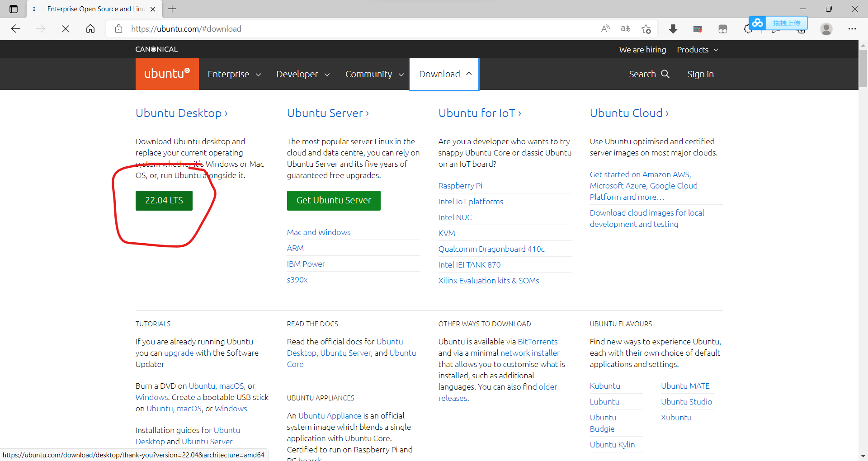This screenshot has height=461, width=868.
Task: Open the code debug extension icon
Action: pyautogui.click(x=698, y=29)
